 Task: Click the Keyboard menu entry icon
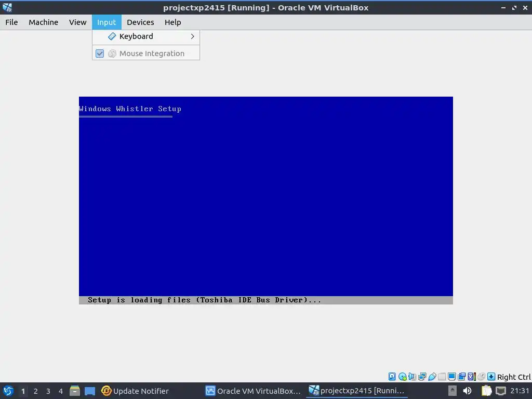point(112,36)
